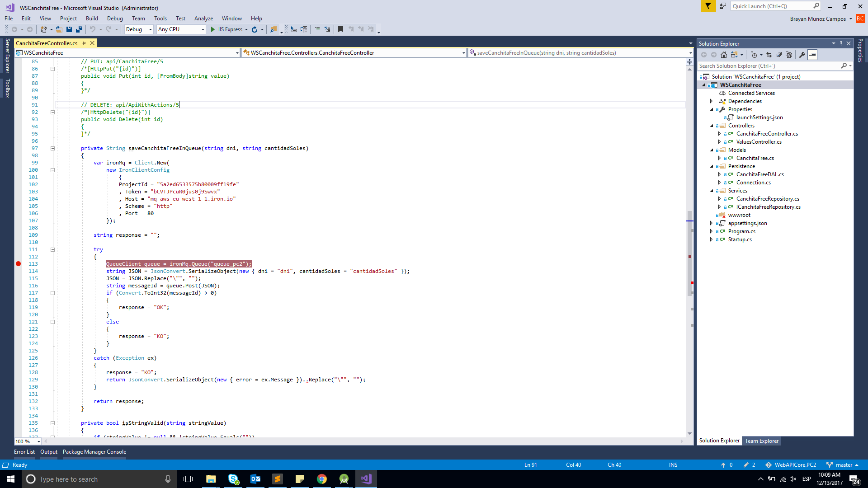Select the Undo icon
This screenshot has width=868, height=488.
(93, 29)
